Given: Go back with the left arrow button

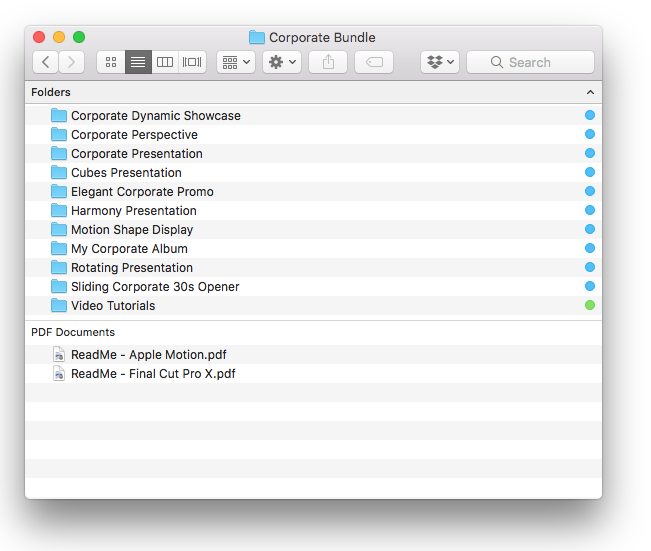Looking at the screenshot, I should click(x=46, y=62).
